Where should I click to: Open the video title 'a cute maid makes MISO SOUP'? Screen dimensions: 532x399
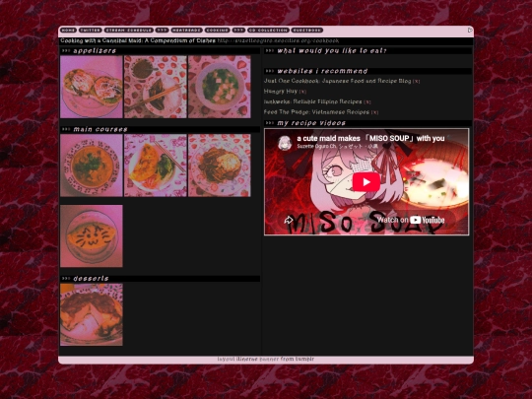[x=370, y=139]
